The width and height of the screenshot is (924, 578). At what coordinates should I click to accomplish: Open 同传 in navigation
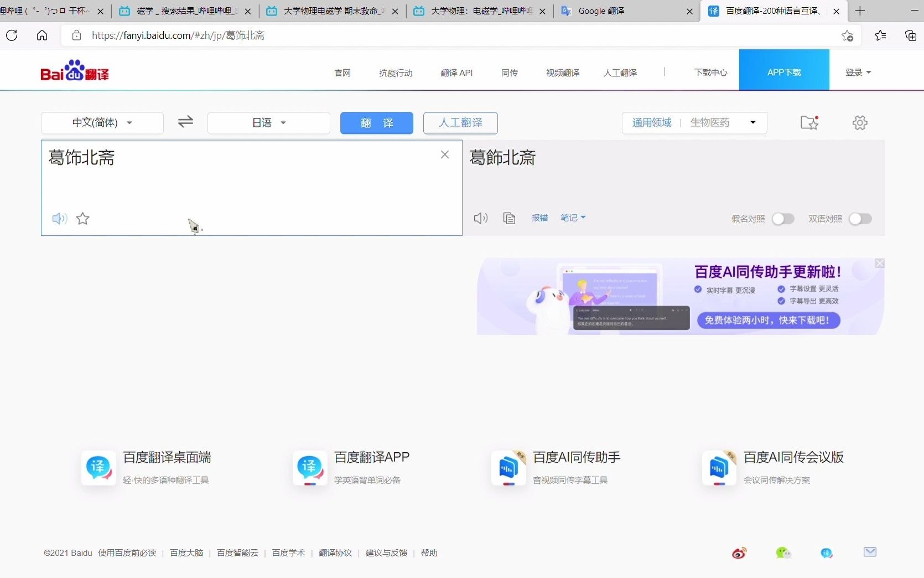[510, 73]
